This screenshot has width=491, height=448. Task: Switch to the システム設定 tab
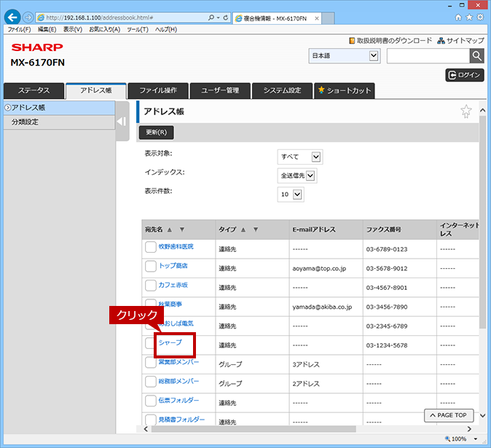(x=282, y=91)
